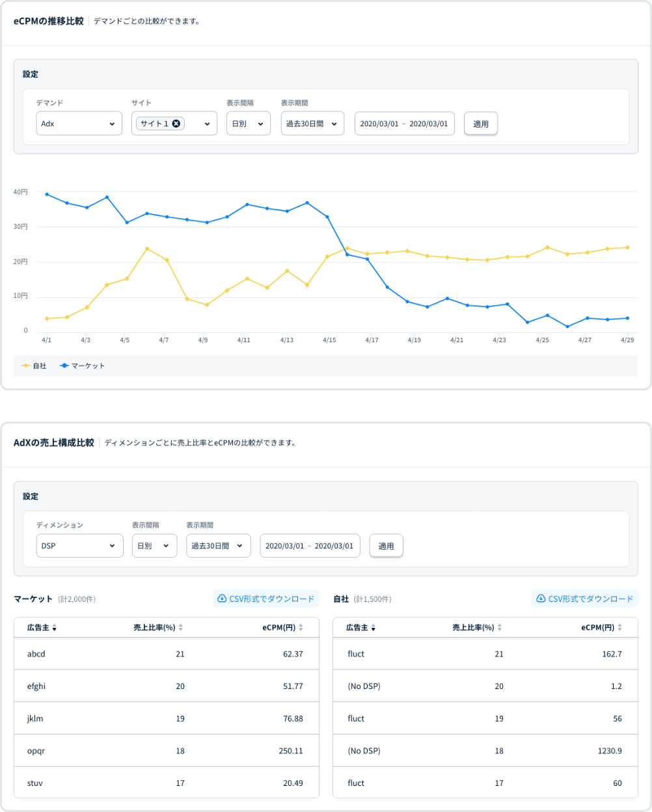652x812 pixels.
Task: Click 適用 button in eCPM推移比較 settings
Action: tap(480, 124)
